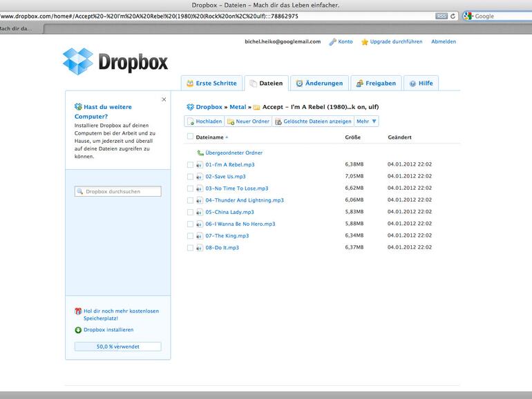
Task: Click audio file icon of 05-China Lady.mp3
Action: pos(200,212)
